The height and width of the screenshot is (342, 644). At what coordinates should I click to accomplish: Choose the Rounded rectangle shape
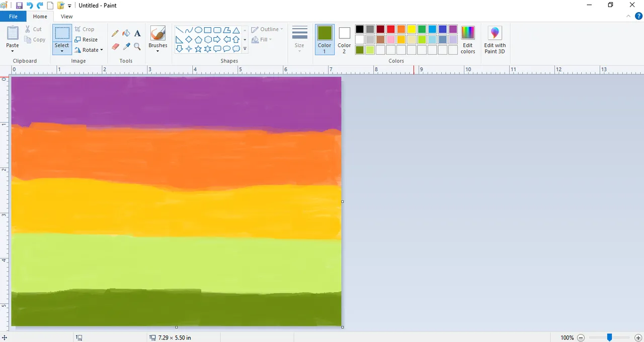point(217,30)
